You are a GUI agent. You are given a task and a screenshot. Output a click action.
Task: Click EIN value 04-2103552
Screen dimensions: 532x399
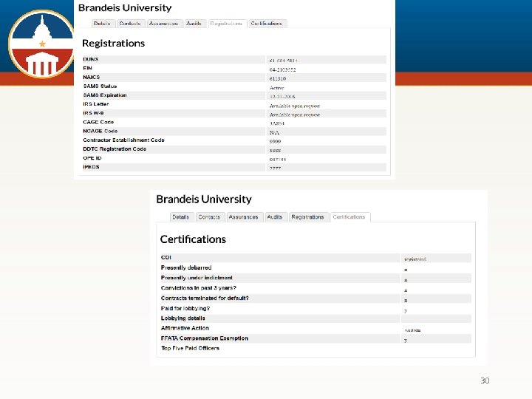click(282, 70)
